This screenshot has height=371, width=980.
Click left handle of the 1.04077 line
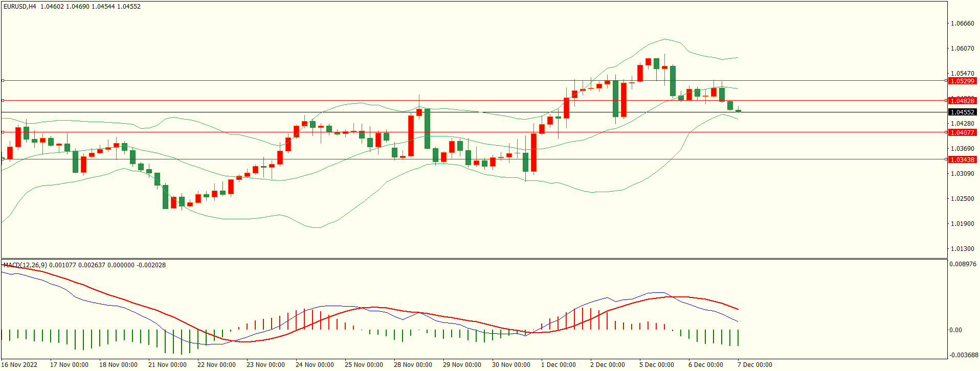tap(3, 132)
